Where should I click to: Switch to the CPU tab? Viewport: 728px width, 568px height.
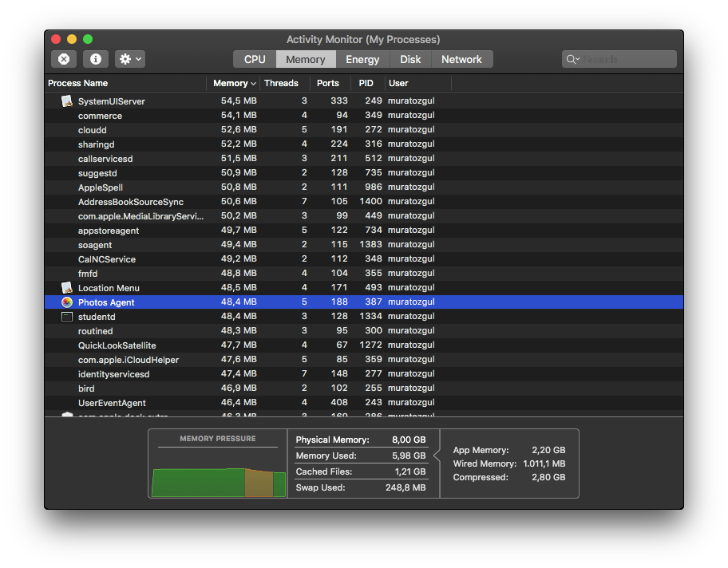tap(255, 59)
